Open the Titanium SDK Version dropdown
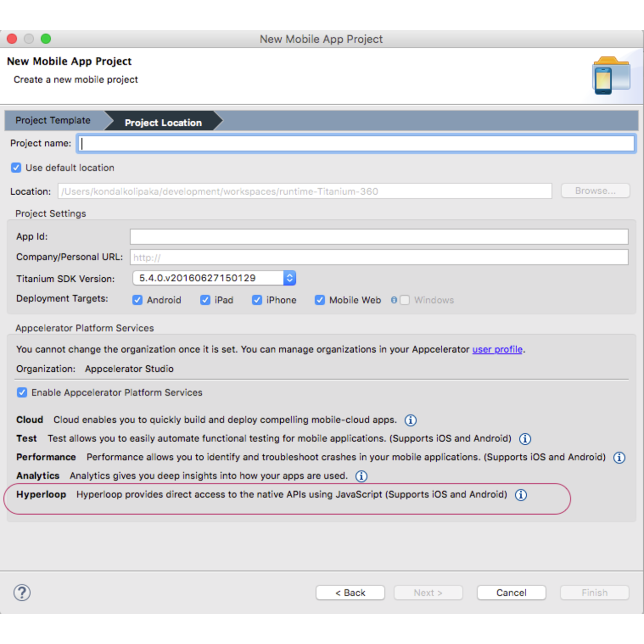The width and height of the screenshot is (644, 644). click(x=289, y=278)
